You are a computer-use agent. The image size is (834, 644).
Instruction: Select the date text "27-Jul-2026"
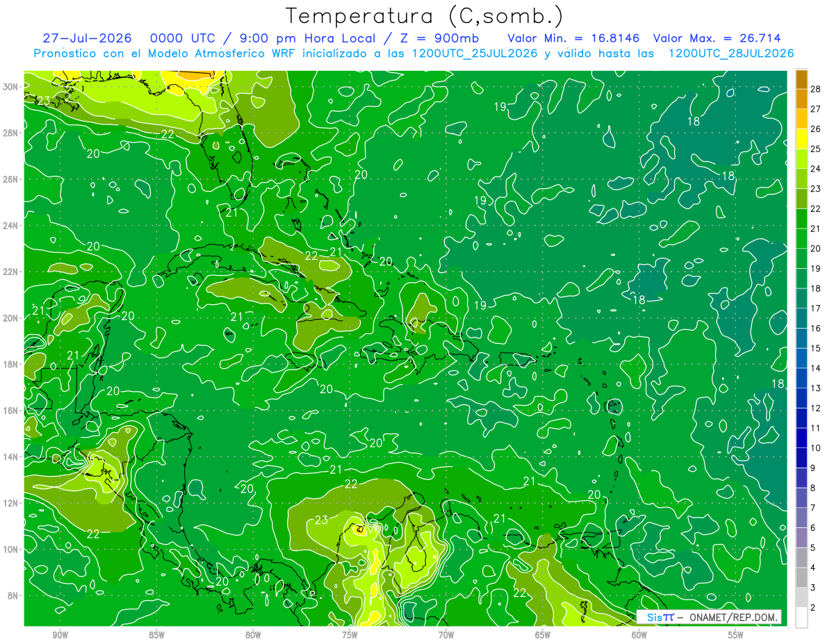[87, 38]
